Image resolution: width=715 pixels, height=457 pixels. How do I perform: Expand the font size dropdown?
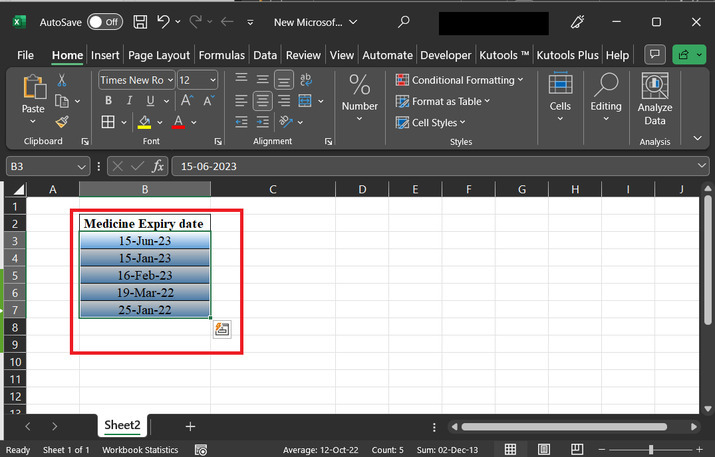212,80
